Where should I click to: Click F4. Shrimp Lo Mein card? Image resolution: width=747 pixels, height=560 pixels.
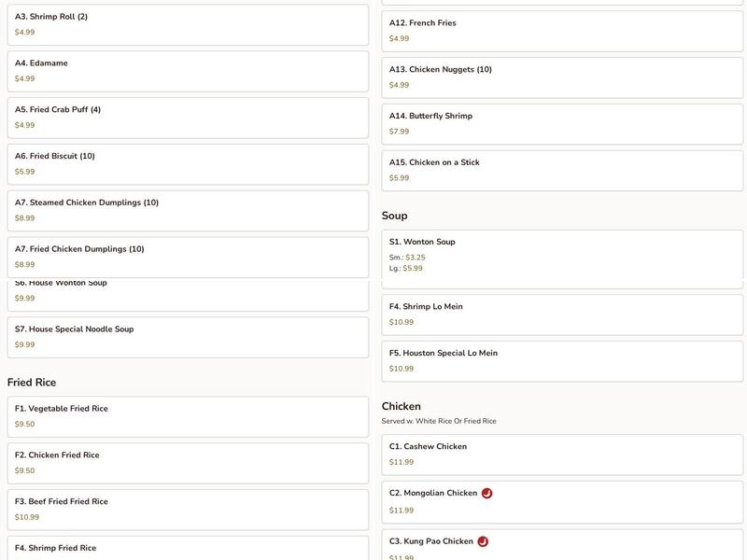[x=562, y=315]
